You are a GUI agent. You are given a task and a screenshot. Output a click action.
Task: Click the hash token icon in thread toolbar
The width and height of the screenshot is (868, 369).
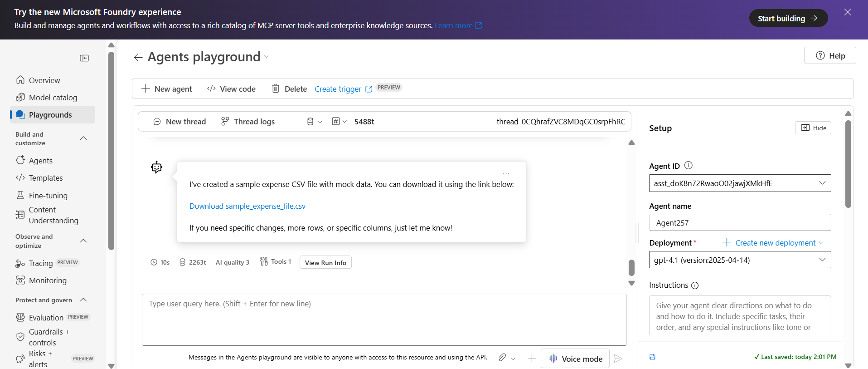click(x=336, y=121)
